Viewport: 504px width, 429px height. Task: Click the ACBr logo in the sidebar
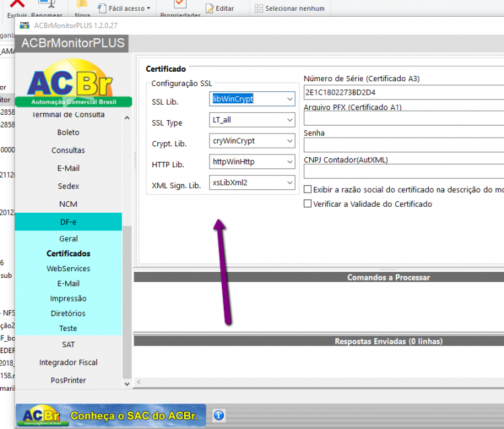click(x=73, y=83)
